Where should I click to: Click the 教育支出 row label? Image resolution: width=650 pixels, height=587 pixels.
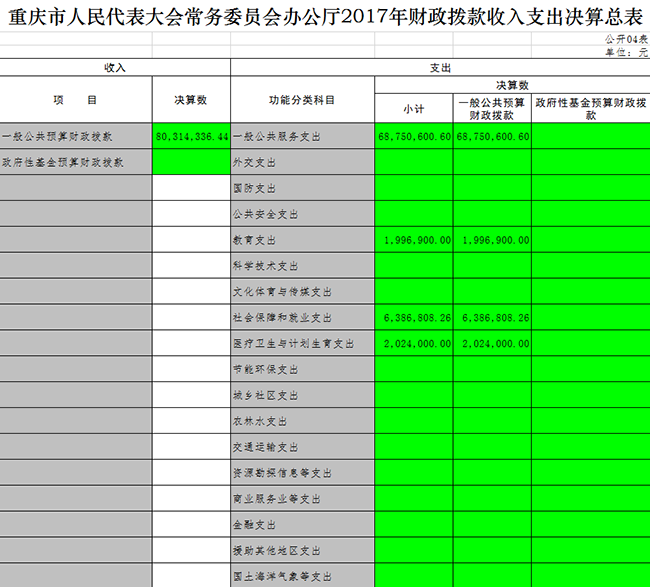(x=302, y=240)
